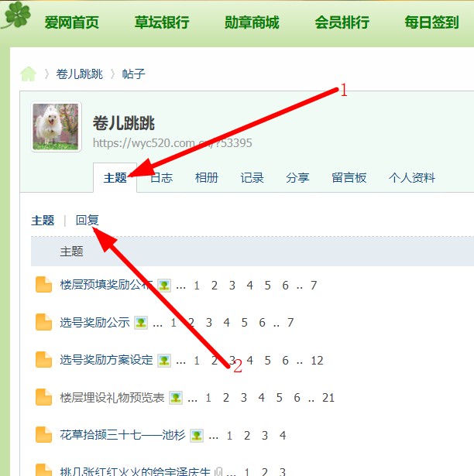Open the thread 楼层埋设礼物预览表
The height and width of the screenshot is (476, 474).
[112, 398]
